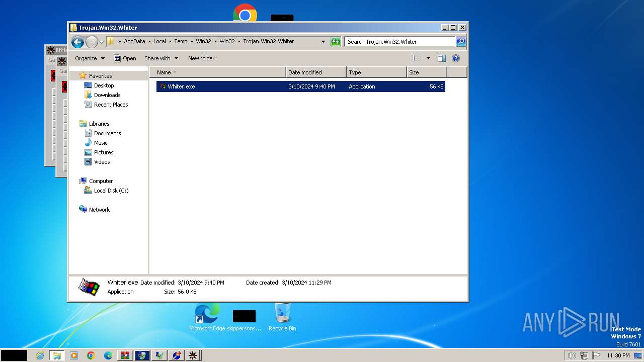Open Action Center flag icon

[x=596, y=355]
